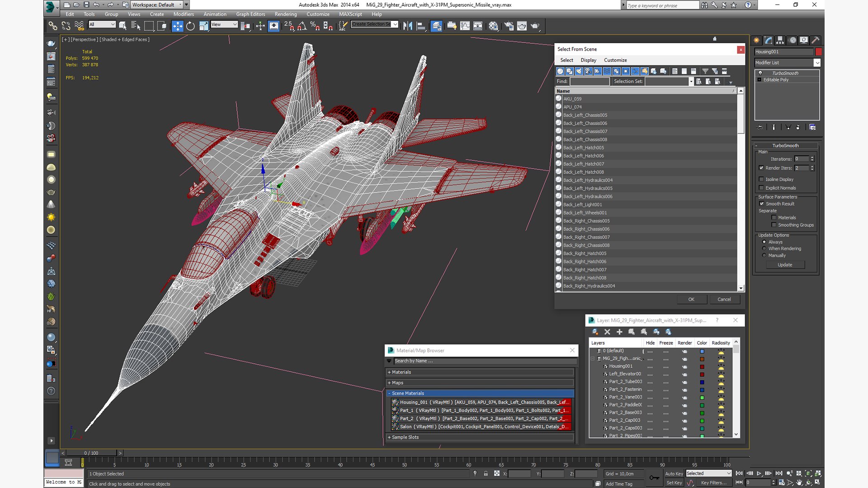Toggle Render Iters checkbox
Viewport: 868px width, 488px height.
pyautogui.click(x=761, y=168)
